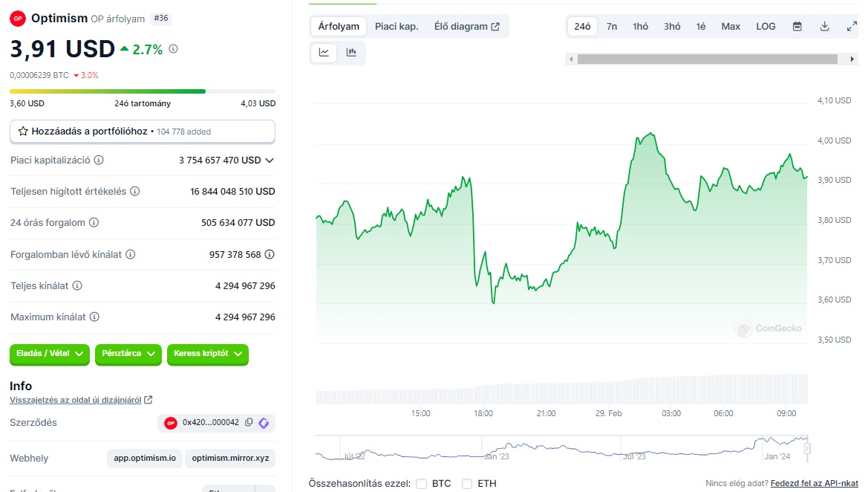Click the purple wallet icon beside contract address
The width and height of the screenshot is (868, 492).
click(264, 423)
